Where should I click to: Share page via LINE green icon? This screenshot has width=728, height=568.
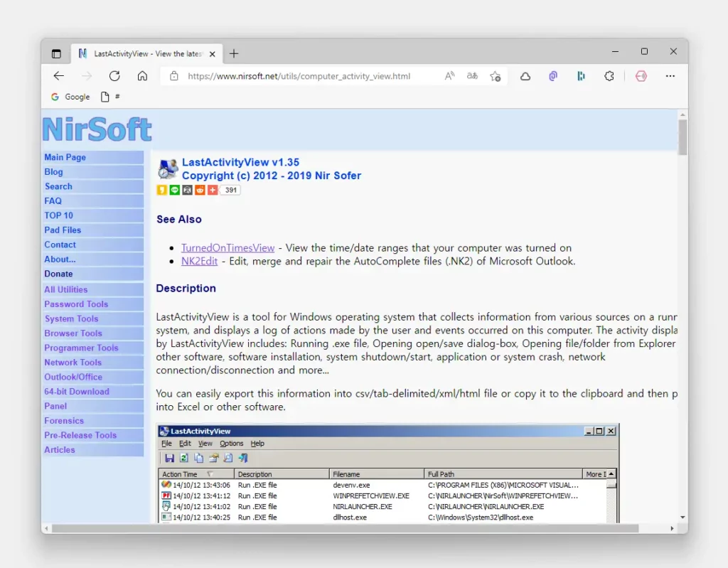175,190
